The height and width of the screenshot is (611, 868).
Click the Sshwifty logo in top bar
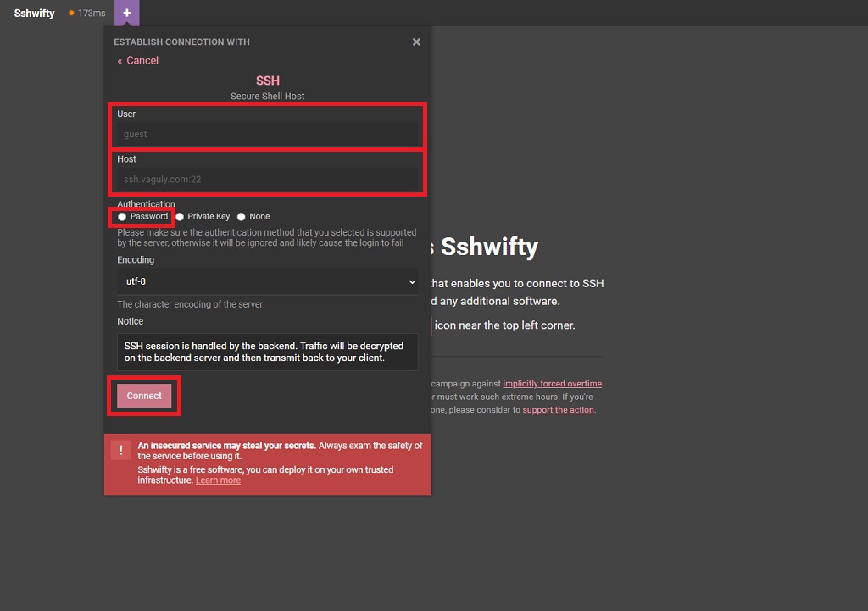(x=34, y=14)
